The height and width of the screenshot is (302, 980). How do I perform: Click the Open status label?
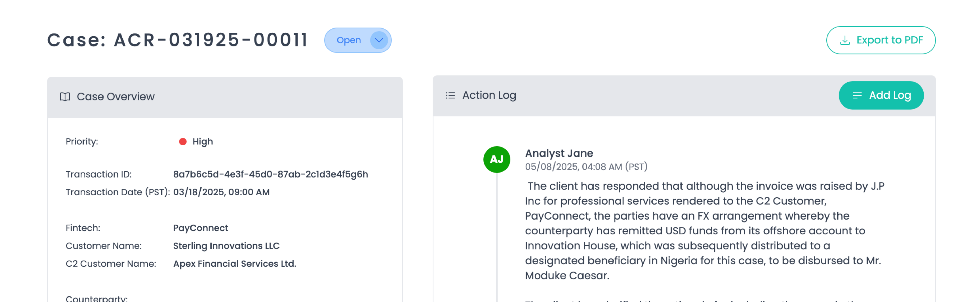coord(349,40)
